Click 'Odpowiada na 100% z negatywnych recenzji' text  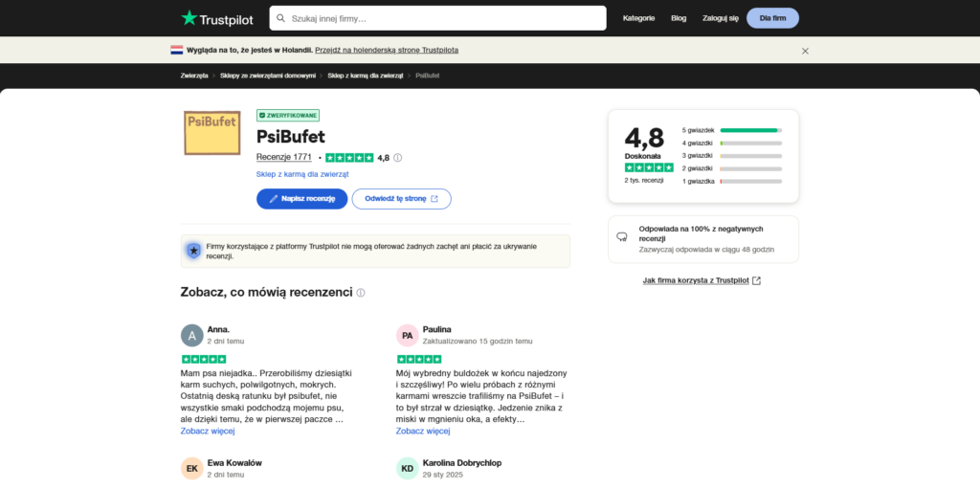click(x=701, y=233)
